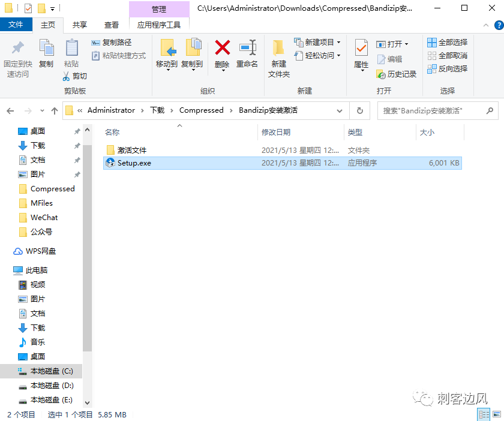Switch to the Share (共享) tab
The height and width of the screenshot is (421, 504).
click(79, 25)
